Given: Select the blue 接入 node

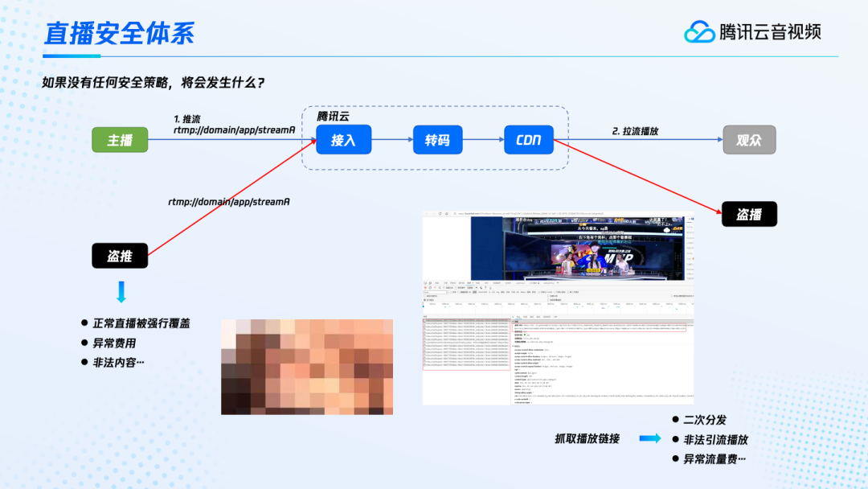Looking at the screenshot, I should point(343,140).
